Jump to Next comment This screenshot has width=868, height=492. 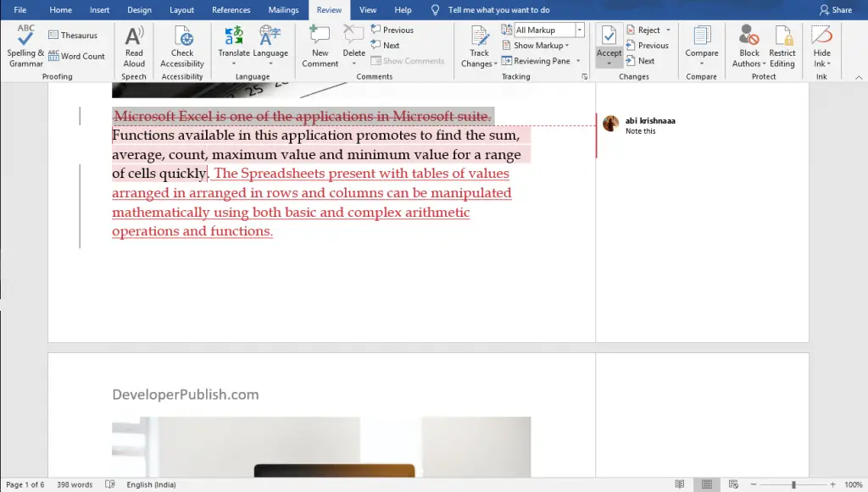(x=386, y=46)
